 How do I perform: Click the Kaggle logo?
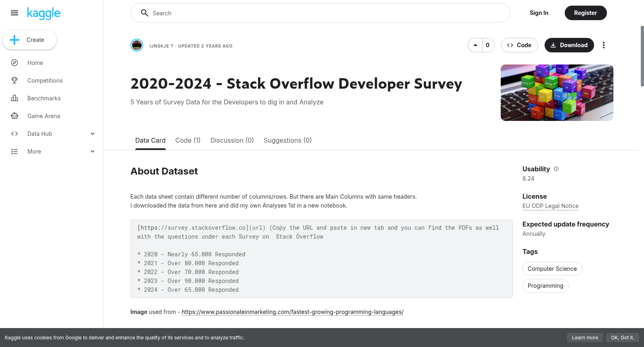tap(43, 13)
